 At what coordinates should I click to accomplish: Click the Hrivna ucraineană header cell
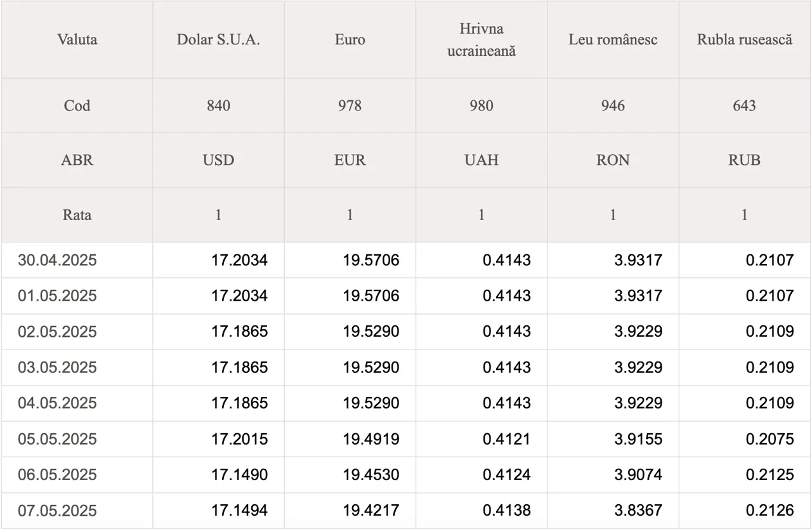coord(481,39)
